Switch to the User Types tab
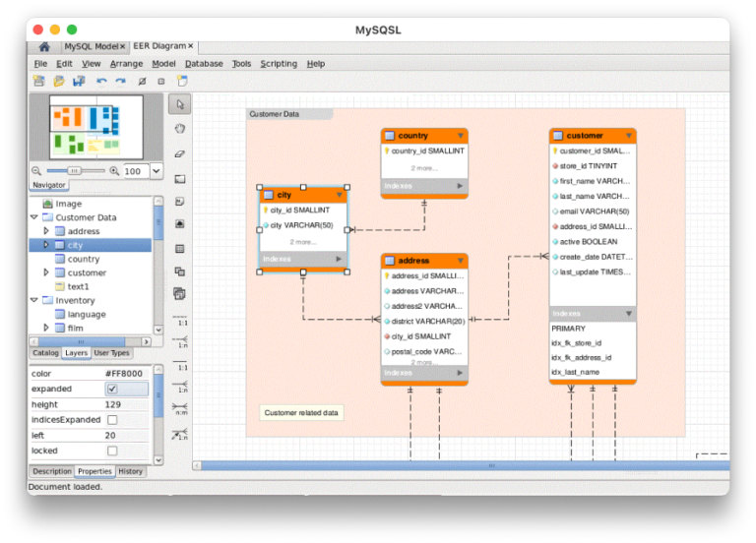Screen dimensions: 756x543 pyautogui.click(x=111, y=353)
